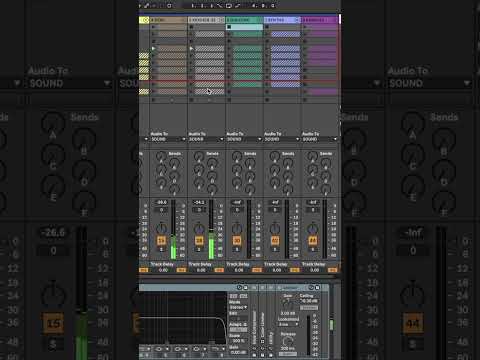The width and height of the screenshot is (480, 360).
Task: Click EQ Eight Gain 0.00 dB field
Action: click(x=238, y=352)
